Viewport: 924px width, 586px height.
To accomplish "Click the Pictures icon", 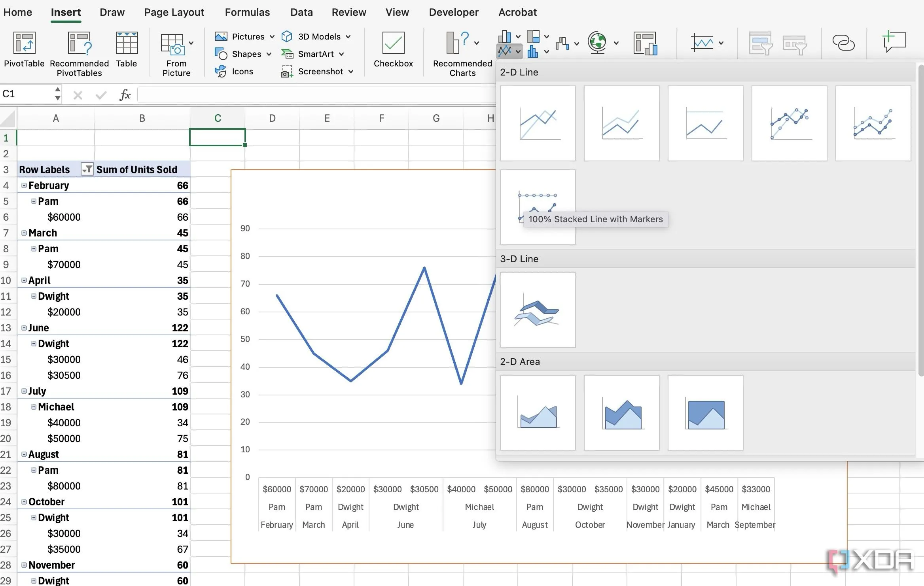I will click(221, 36).
